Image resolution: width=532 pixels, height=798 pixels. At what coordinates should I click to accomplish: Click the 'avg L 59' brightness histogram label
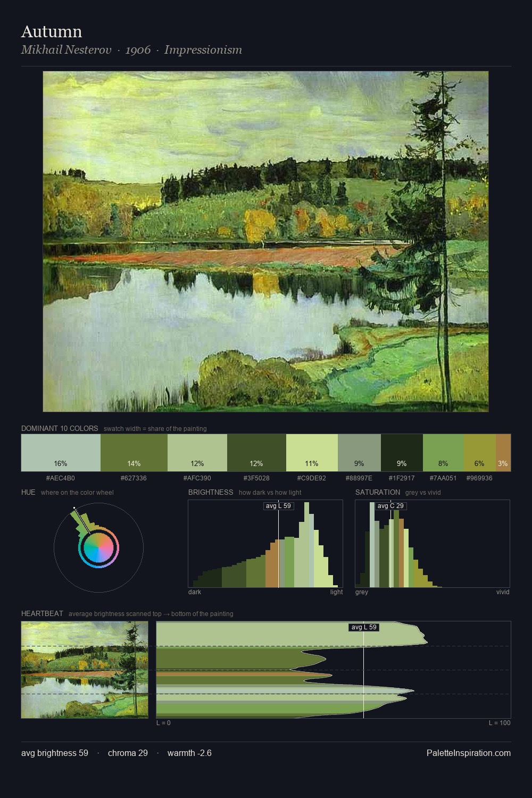coord(278,506)
